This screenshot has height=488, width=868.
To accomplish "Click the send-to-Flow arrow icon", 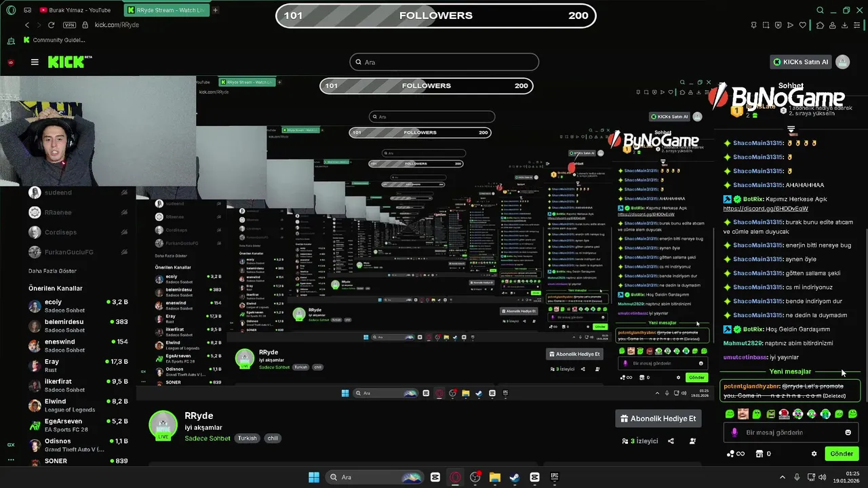I will click(790, 25).
